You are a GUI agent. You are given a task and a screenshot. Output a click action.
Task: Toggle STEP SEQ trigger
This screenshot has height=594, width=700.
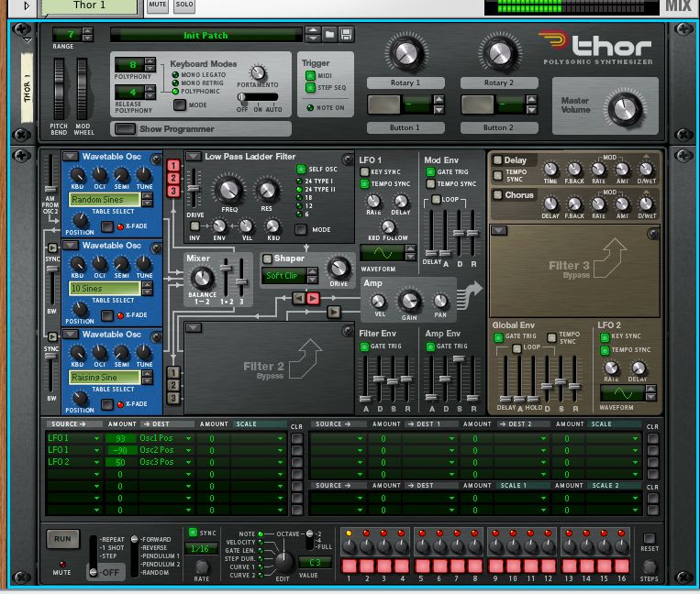310,87
